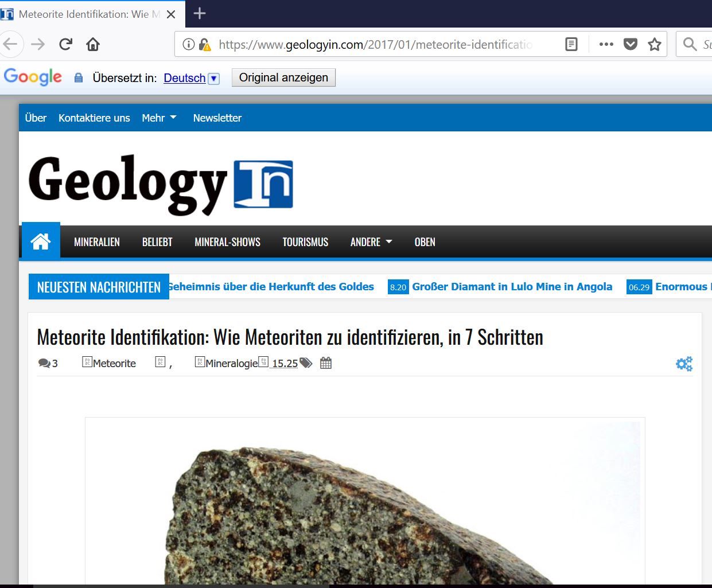Screen dimensions: 712x588
Task: Select the TOURISMUS menu item
Action: tap(305, 242)
